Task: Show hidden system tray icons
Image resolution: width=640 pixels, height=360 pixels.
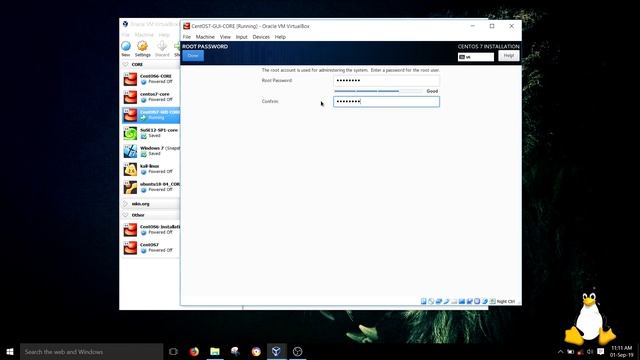Action: pyautogui.click(x=560, y=352)
